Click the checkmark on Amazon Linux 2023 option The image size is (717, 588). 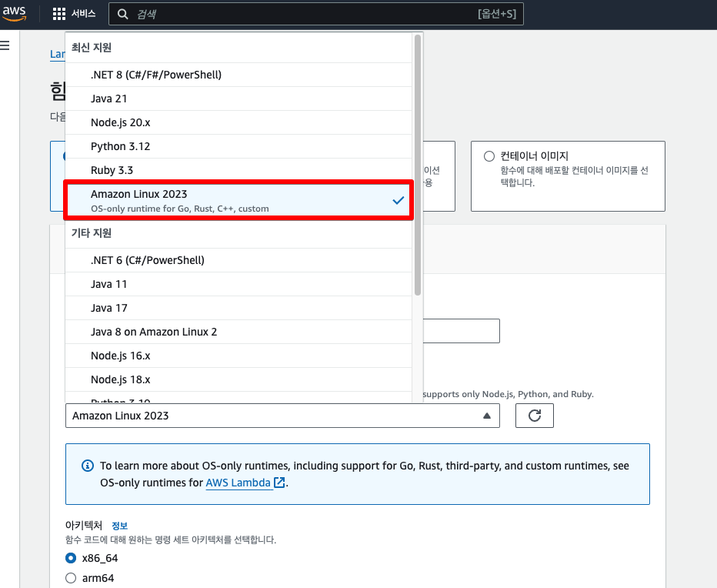tap(399, 200)
